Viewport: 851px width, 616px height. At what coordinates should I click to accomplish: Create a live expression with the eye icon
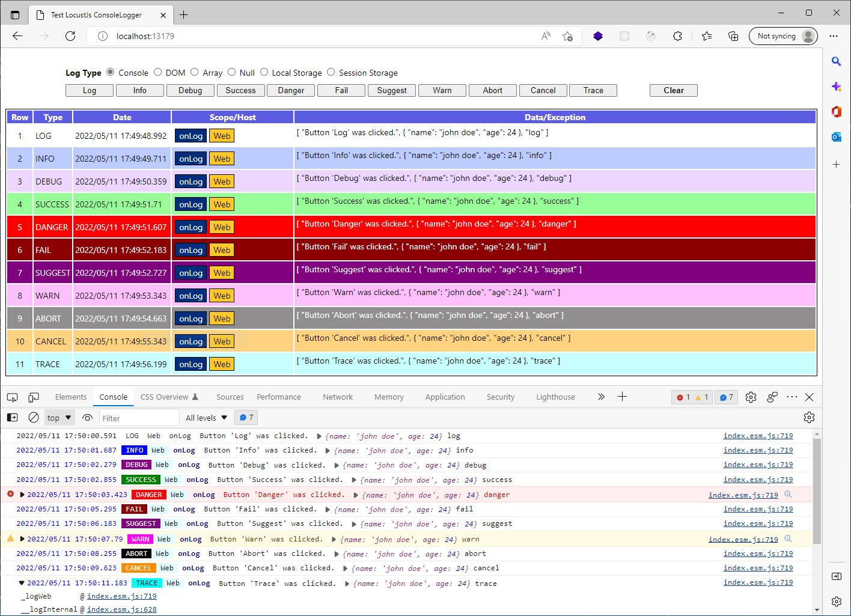tap(88, 418)
